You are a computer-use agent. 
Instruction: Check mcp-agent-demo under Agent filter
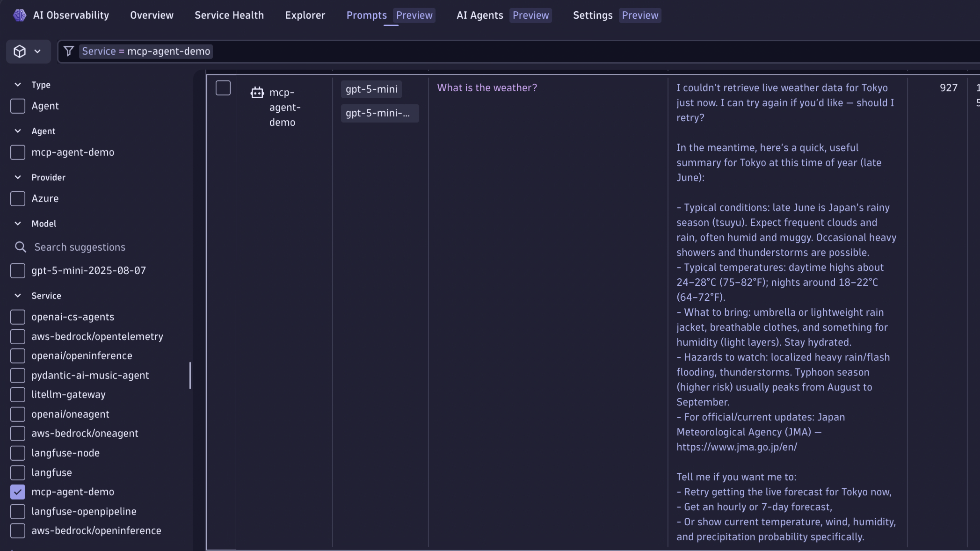(18, 152)
